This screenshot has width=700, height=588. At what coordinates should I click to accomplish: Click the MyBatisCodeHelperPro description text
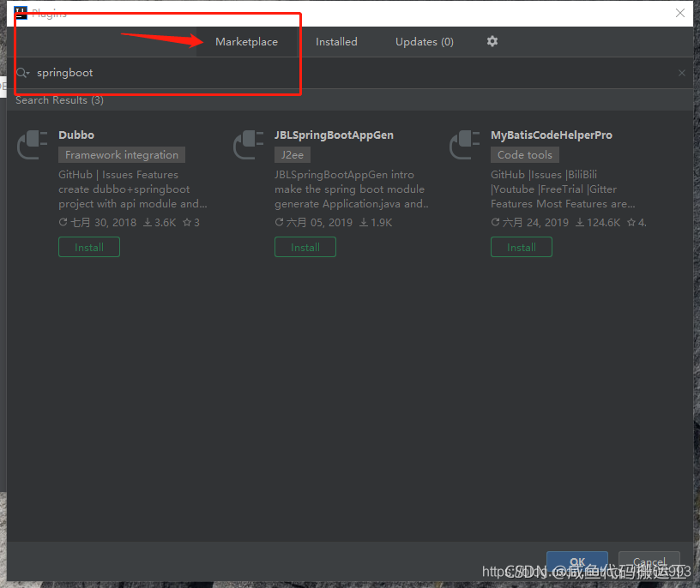coord(563,189)
